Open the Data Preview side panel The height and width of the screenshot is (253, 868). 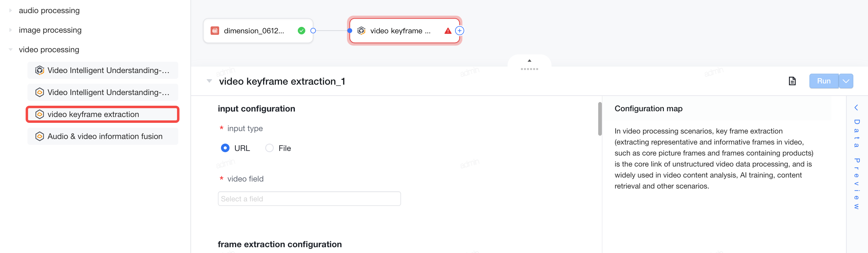click(x=856, y=159)
